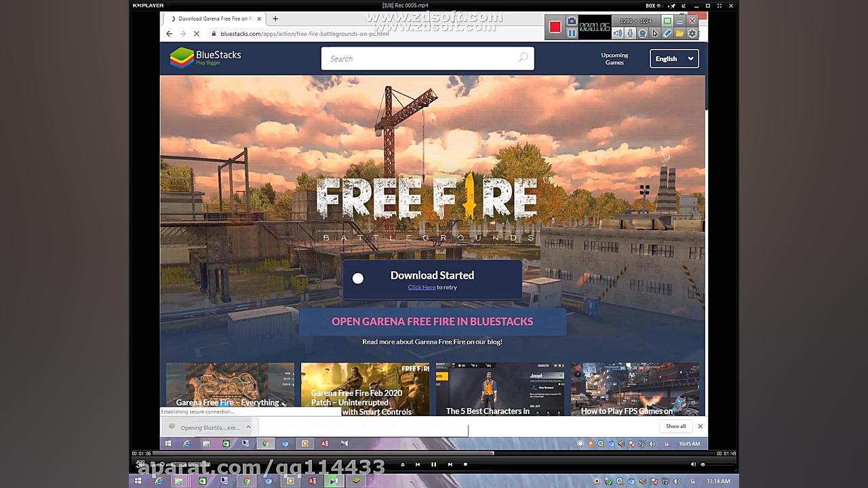Click the Download Started button
Screen dimensions: 868x488
pyautogui.click(x=433, y=279)
